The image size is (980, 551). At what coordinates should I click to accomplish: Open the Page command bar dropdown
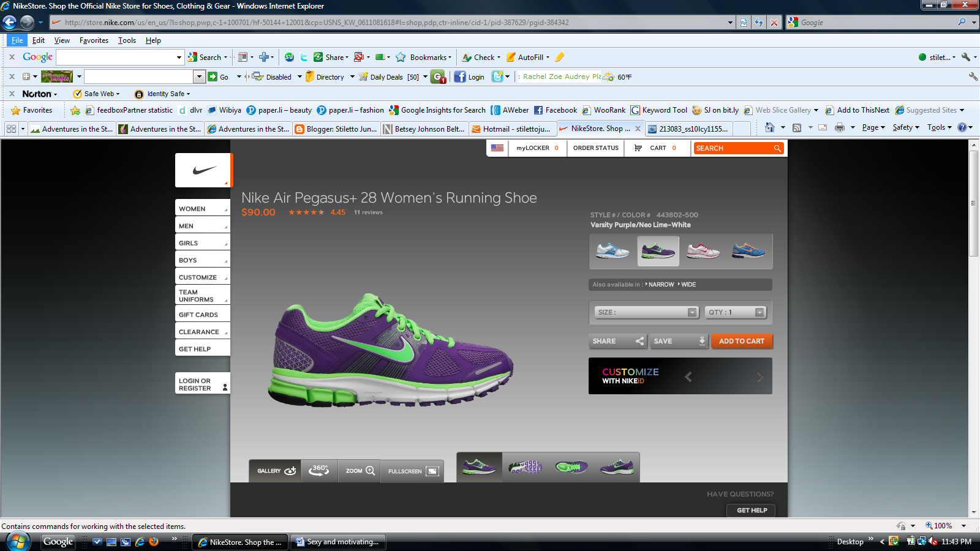coord(873,127)
